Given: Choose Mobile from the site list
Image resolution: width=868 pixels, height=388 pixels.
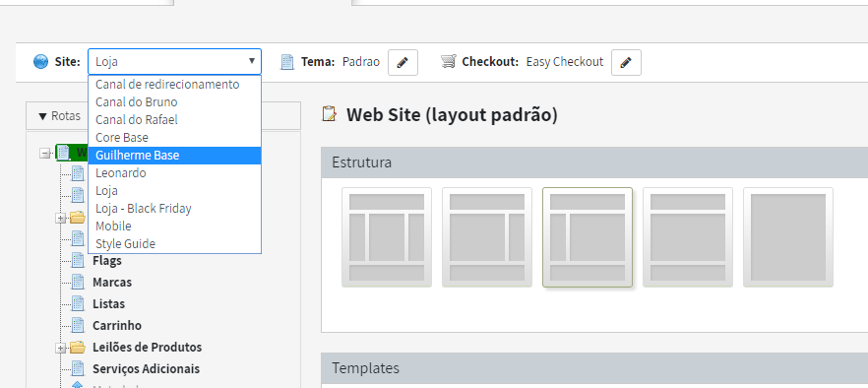Looking at the screenshot, I should point(174,226).
